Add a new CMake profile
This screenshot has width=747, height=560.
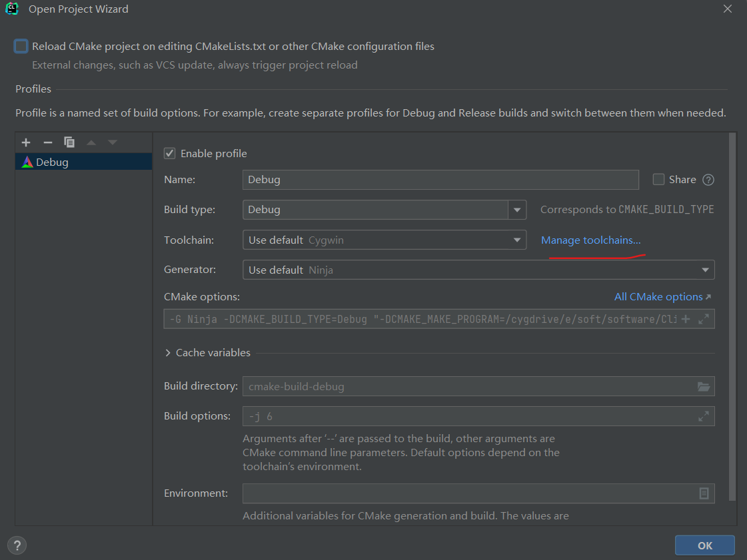[x=27, y=142]
